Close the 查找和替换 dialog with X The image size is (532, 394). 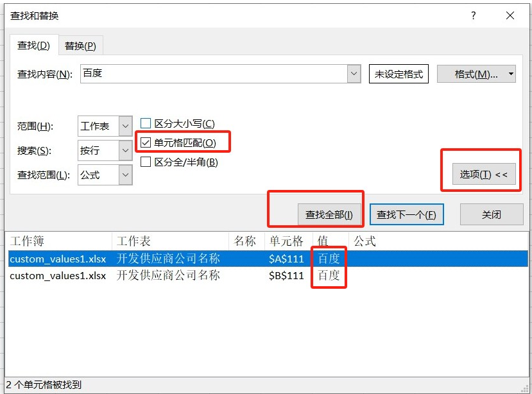pos(510,15)
